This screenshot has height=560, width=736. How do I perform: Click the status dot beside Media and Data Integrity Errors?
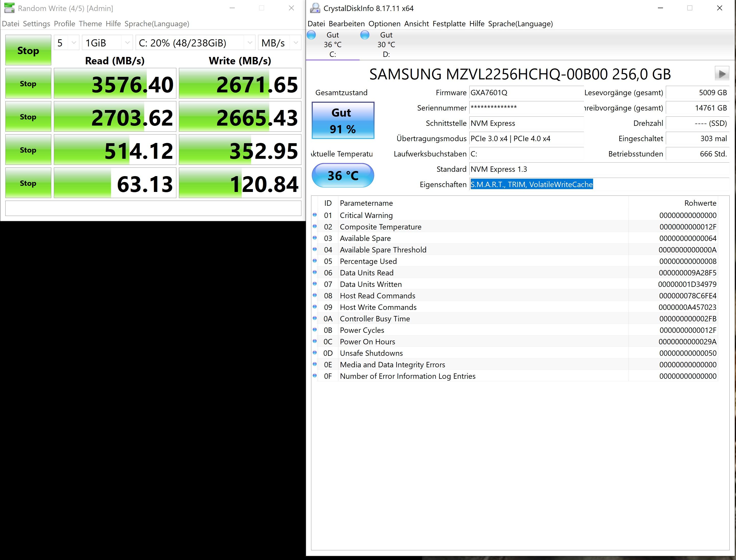[x=315, y=364]
